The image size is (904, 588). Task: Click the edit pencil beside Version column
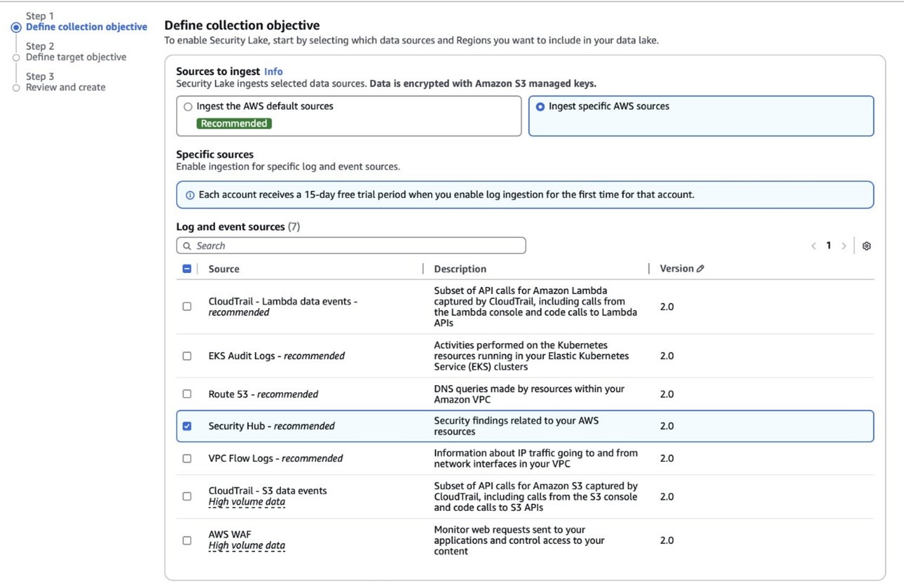coord(698,268)
